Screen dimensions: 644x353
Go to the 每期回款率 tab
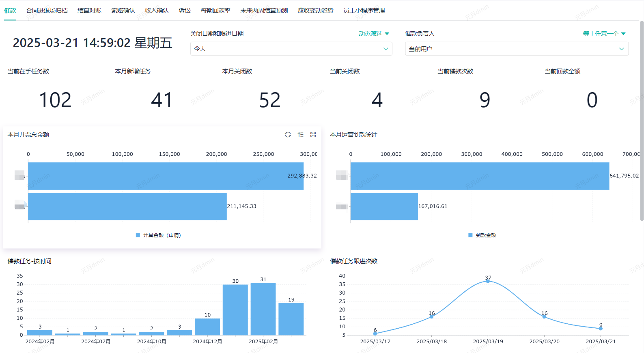click(x=215, y=11)
